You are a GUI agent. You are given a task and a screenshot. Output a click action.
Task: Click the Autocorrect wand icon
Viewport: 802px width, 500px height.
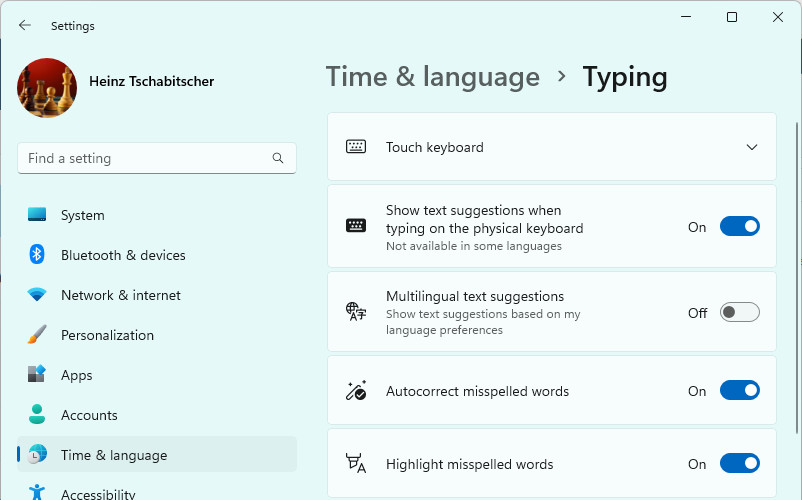[356, 390]
